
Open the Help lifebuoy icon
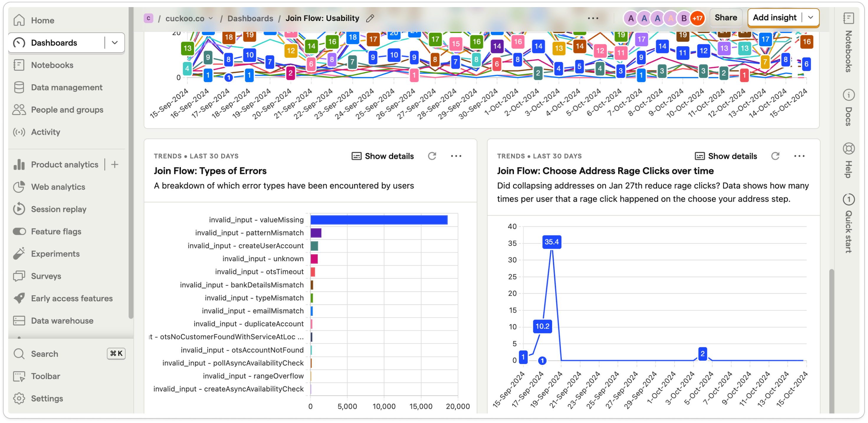(848, 149)
